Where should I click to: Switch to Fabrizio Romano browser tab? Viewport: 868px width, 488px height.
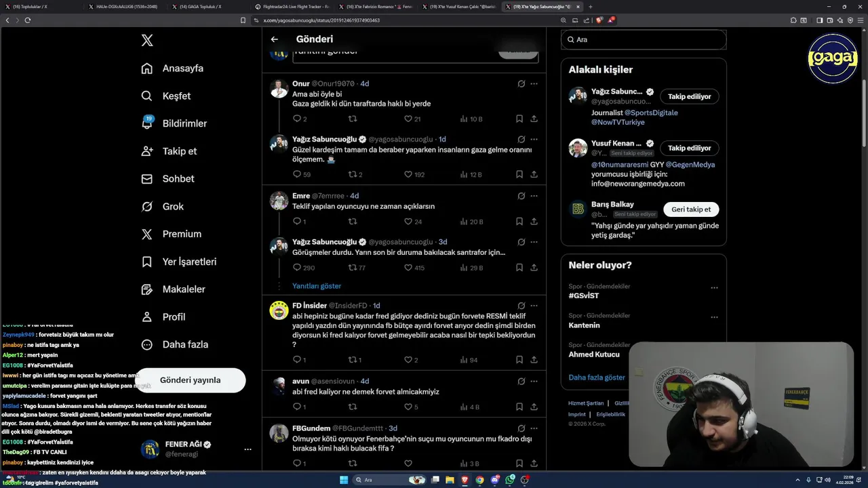click(375, 7)
